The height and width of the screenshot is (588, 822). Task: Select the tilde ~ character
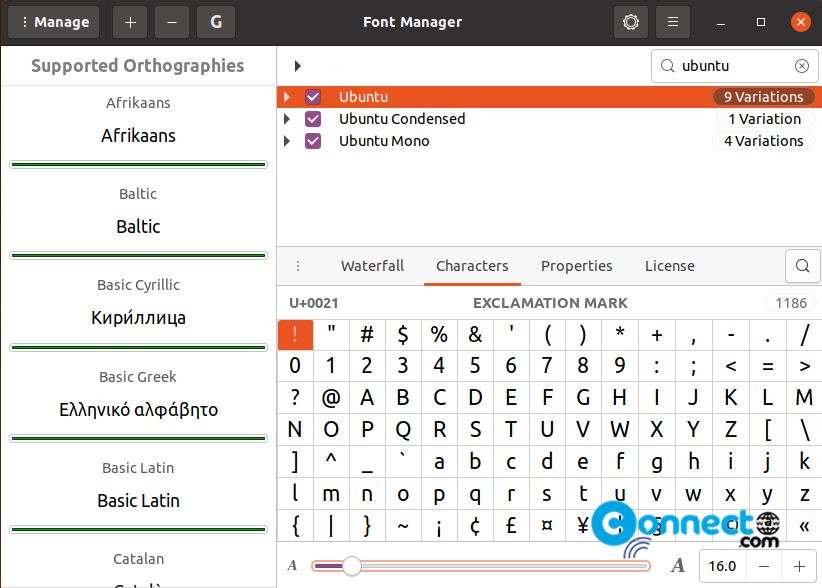[x=403, y=525]
